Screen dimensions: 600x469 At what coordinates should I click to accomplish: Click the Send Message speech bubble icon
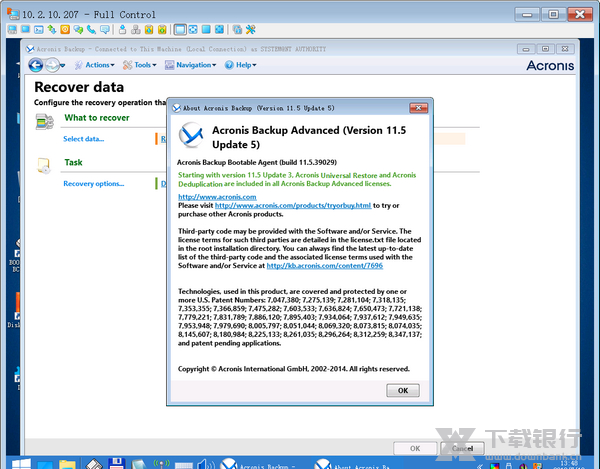104,29
